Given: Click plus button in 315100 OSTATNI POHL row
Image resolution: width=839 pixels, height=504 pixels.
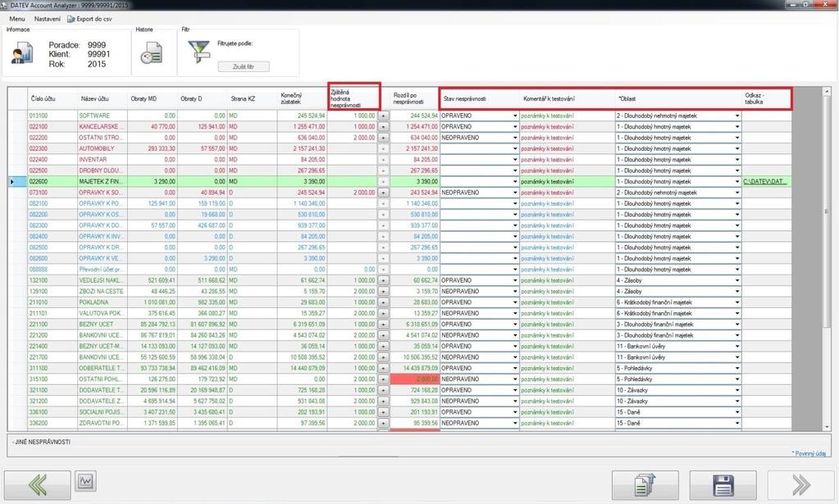Looking at the screenshot, I should [383, 379].
